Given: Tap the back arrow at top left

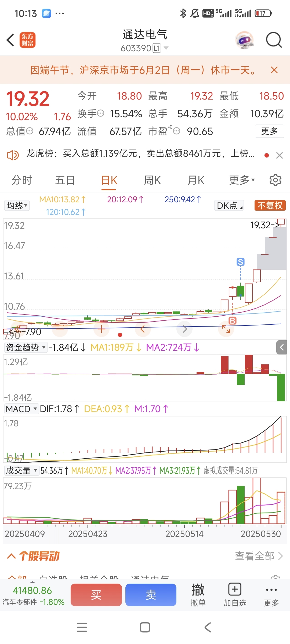Looking at the screenshot, I should 10,40.
